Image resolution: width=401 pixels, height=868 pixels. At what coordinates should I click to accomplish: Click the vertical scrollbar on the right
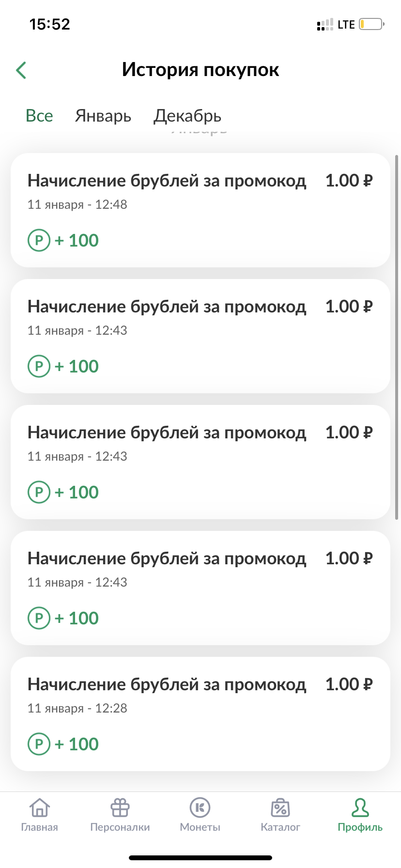397,337
